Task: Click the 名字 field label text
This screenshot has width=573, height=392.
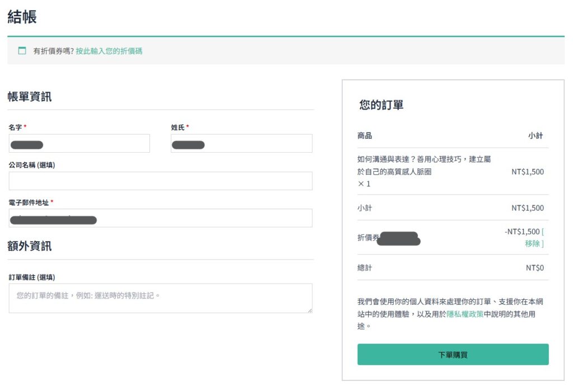Action: (15, 127)
